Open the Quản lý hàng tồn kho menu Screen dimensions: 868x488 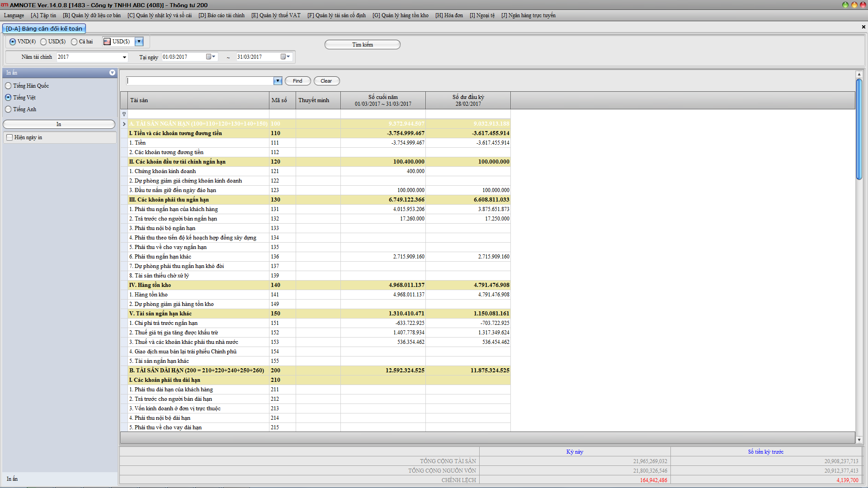click(400, 15)
